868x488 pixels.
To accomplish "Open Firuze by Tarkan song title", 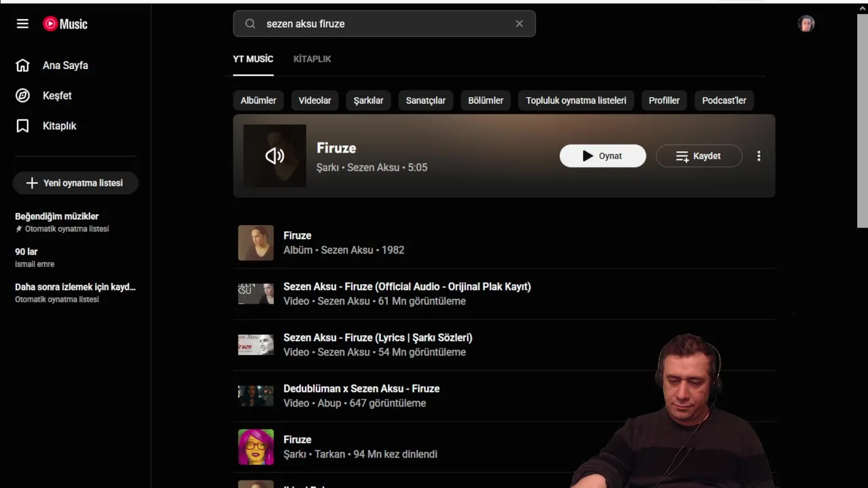I will [x=297, y=440].
